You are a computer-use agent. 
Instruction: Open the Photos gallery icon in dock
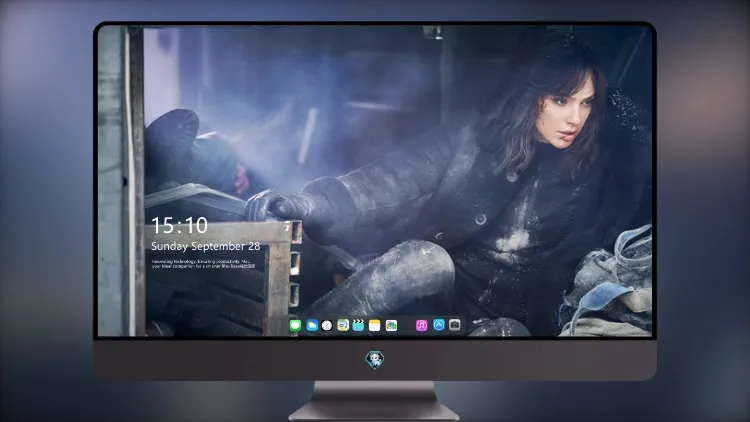(391, 326)
